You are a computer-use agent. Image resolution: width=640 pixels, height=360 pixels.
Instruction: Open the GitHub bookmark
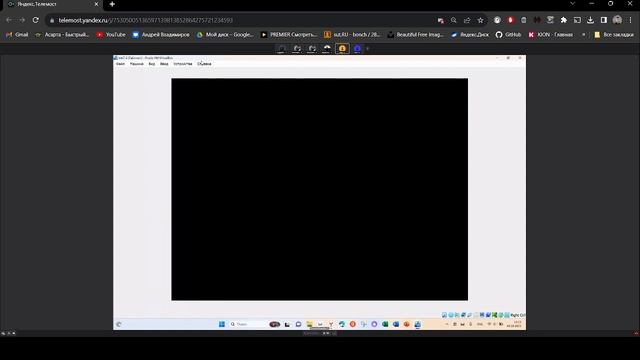[x=509, y=35]
